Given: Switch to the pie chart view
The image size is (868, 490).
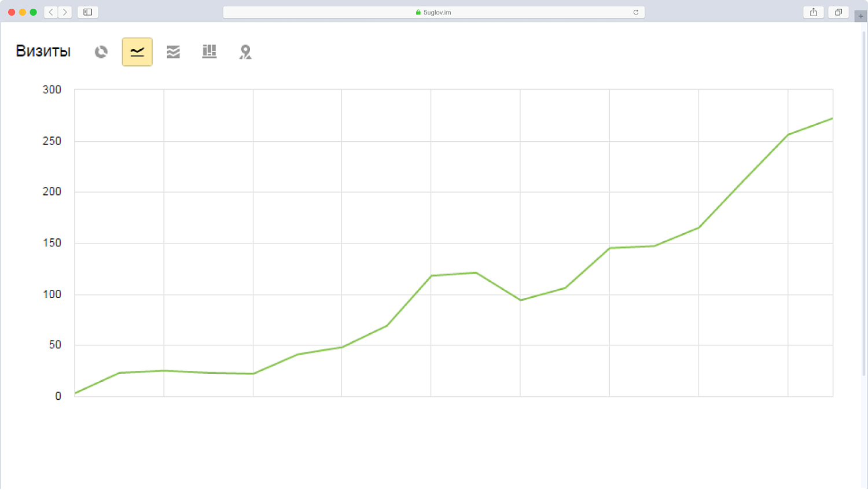Looking at the screenshot, I should pos(101,52).
